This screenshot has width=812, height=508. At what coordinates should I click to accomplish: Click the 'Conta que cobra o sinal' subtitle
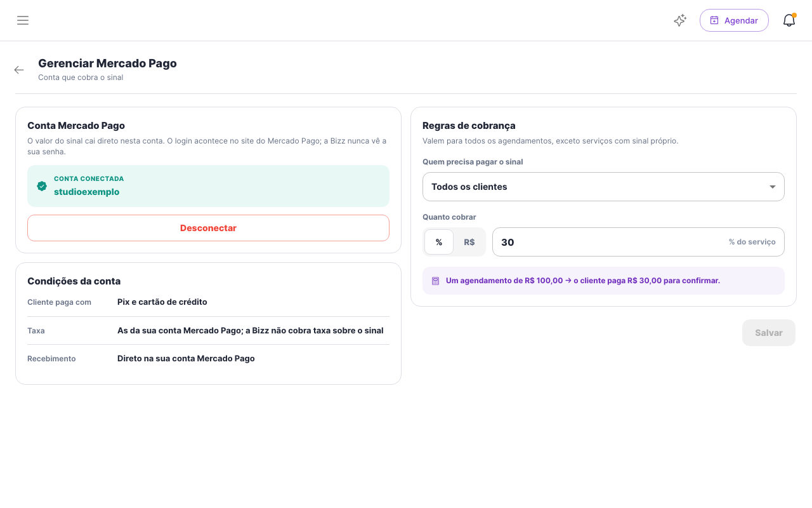pyautogui.click(x=81, y=77)
